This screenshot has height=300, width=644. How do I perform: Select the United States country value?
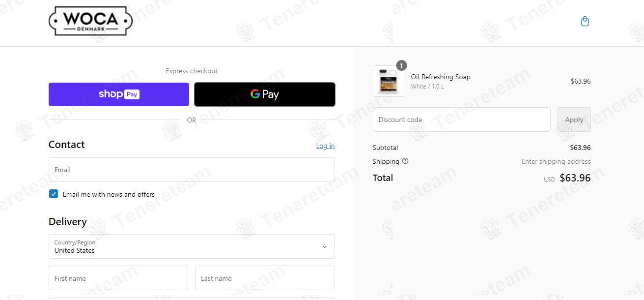[75, 250]
